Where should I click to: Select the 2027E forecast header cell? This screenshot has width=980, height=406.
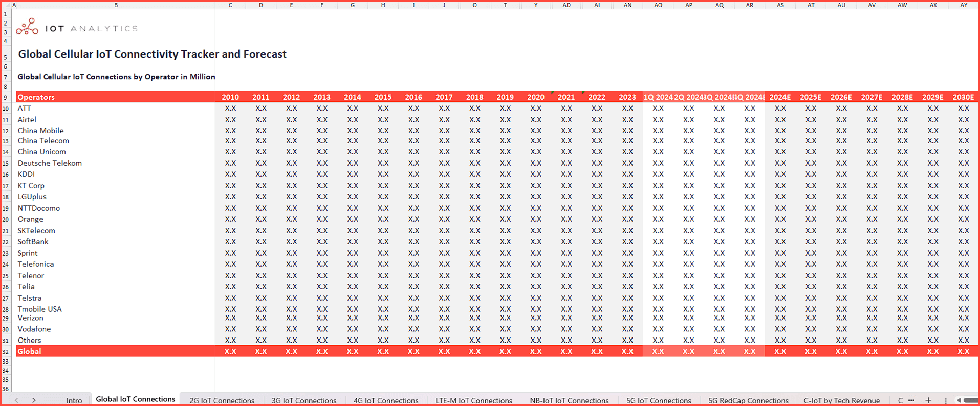coord(872,97)
